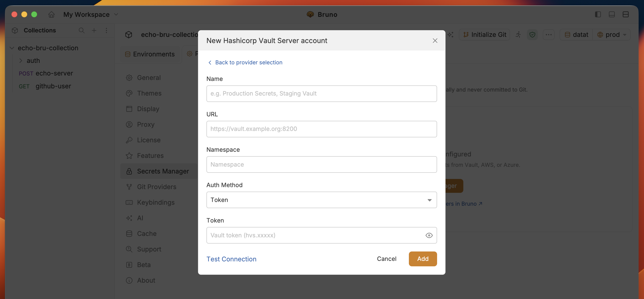Click the Display window icon
644x299 pixels.
(x=129, y=109)
